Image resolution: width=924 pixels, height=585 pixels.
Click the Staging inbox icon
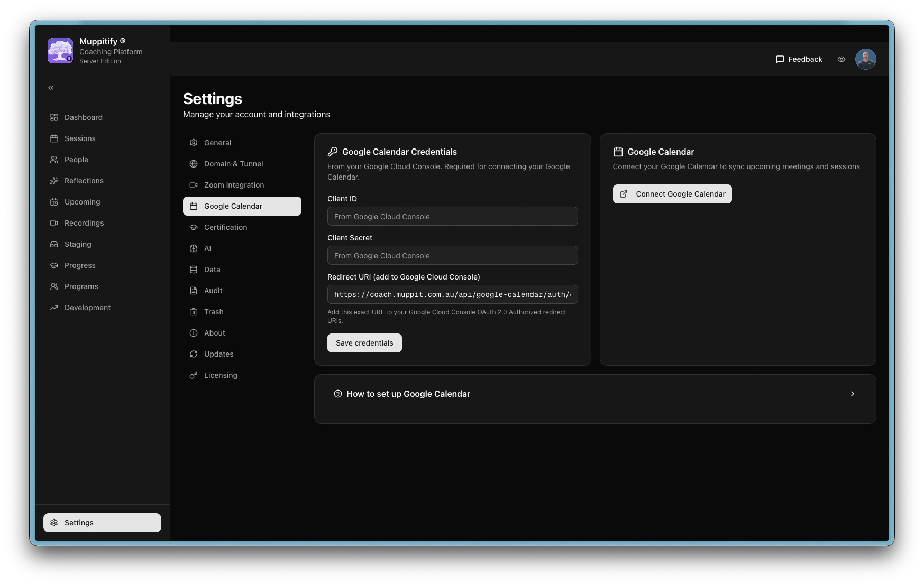[x=54, y=244]
